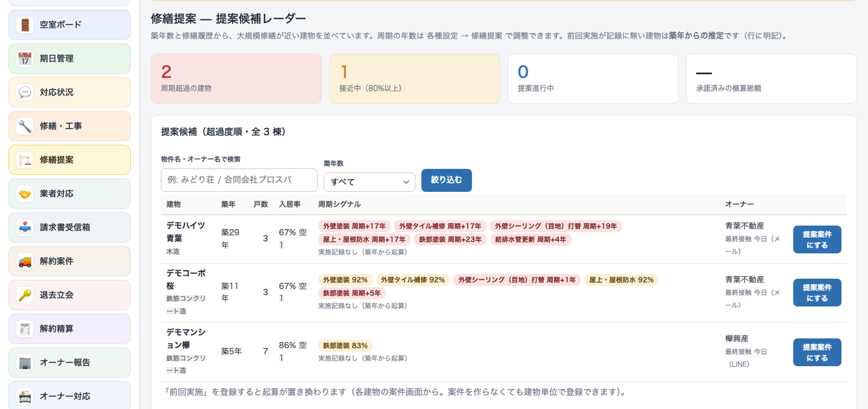
Task: Select 修繕・工事 sidebar entry
Action: click(69, 126)
